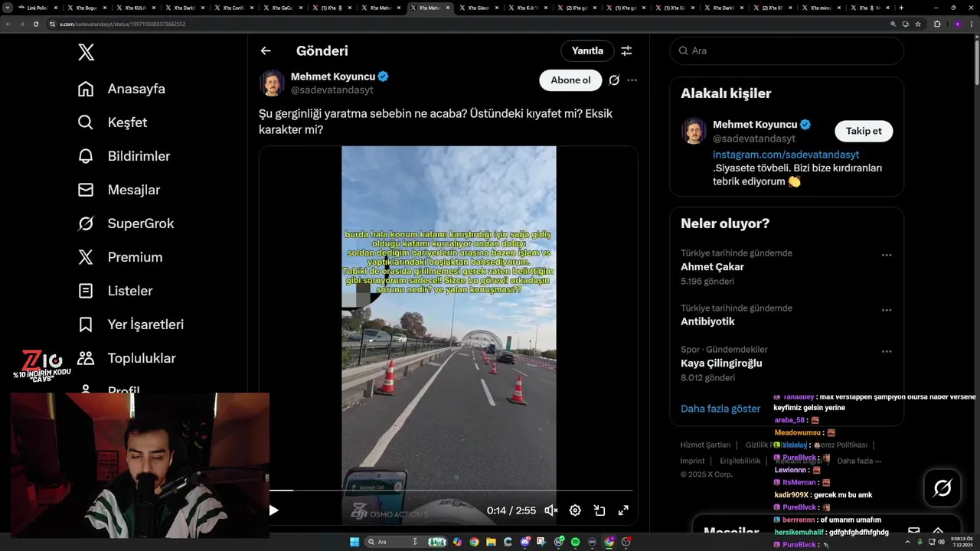The image size is (980, 551).
Task: Open new message icon in Mesajlar drawer
Action: click(x=913, y=531)
